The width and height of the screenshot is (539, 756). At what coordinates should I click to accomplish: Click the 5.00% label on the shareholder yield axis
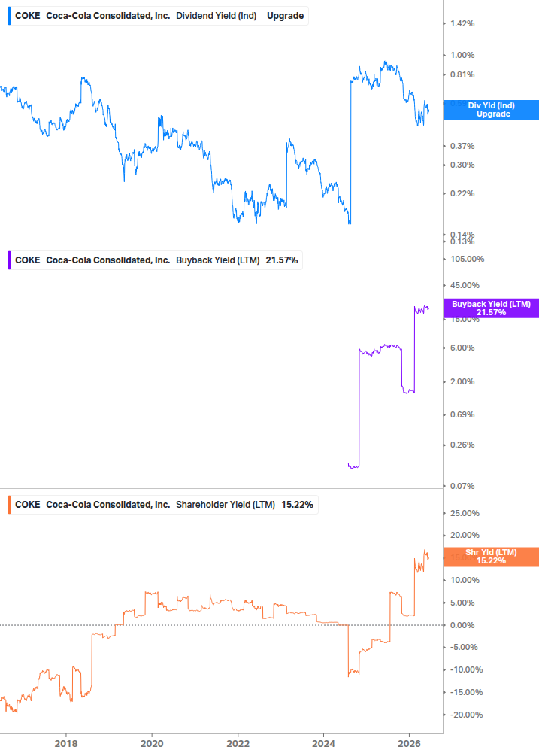(462, 603)
